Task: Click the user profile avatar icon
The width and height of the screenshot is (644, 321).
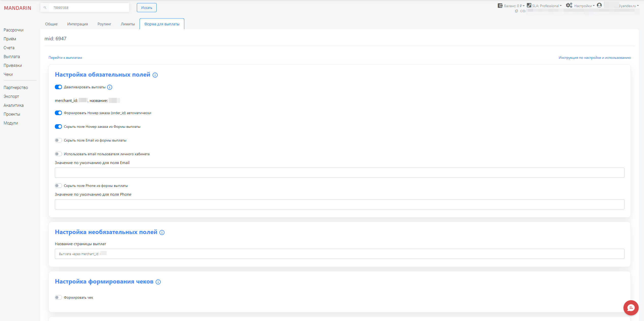Action: (x=599, y=5)
